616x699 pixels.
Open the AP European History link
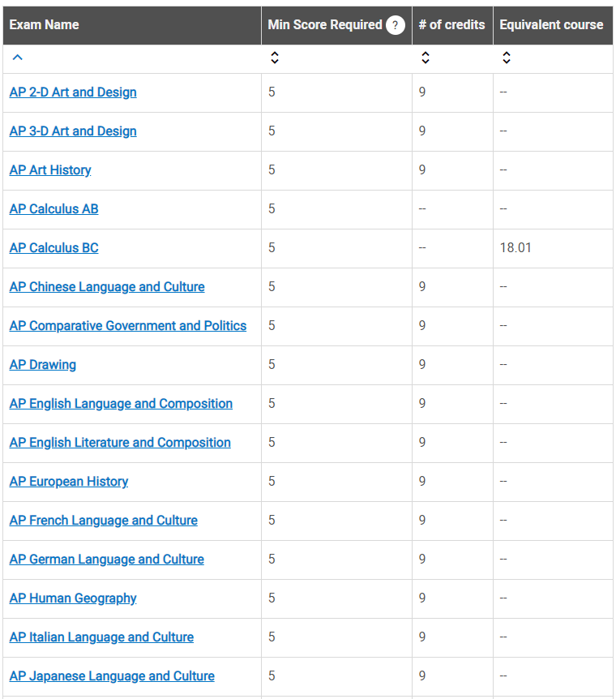[69, 482]
